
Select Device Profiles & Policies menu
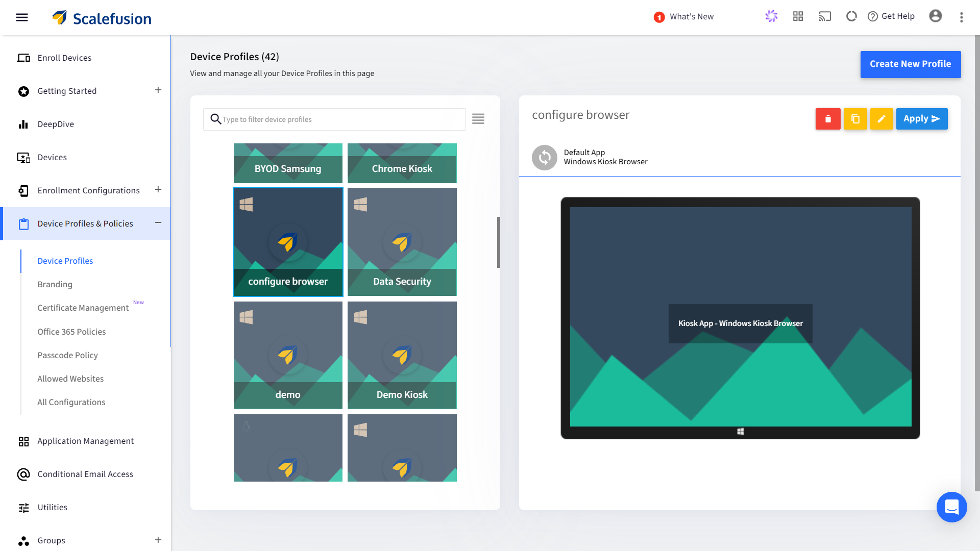pyautogui.click(x=85, y=223)
